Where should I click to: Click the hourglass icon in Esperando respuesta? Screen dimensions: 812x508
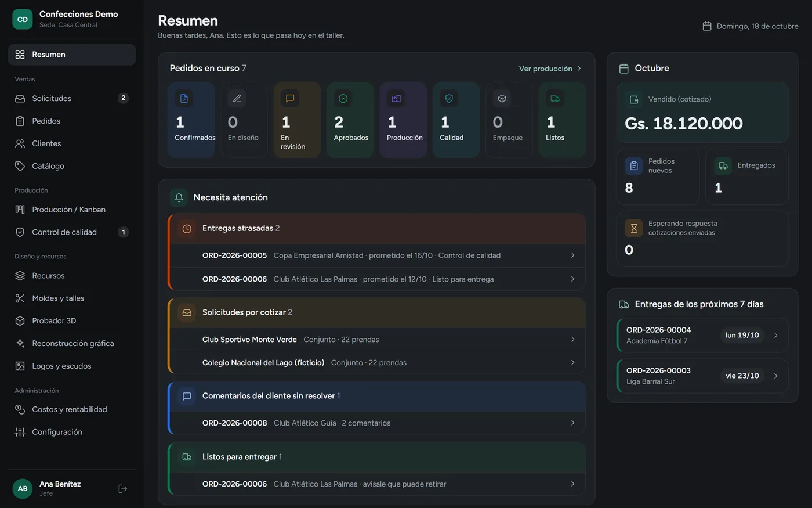(634, 228)
